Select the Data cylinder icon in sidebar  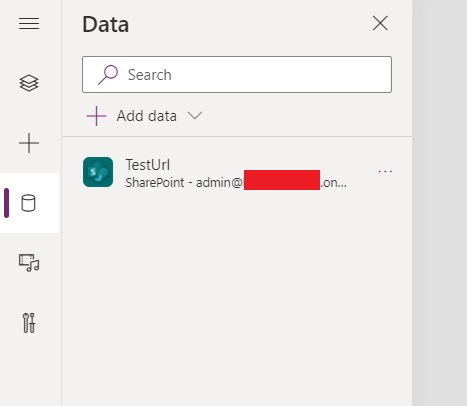coord(28,203)
